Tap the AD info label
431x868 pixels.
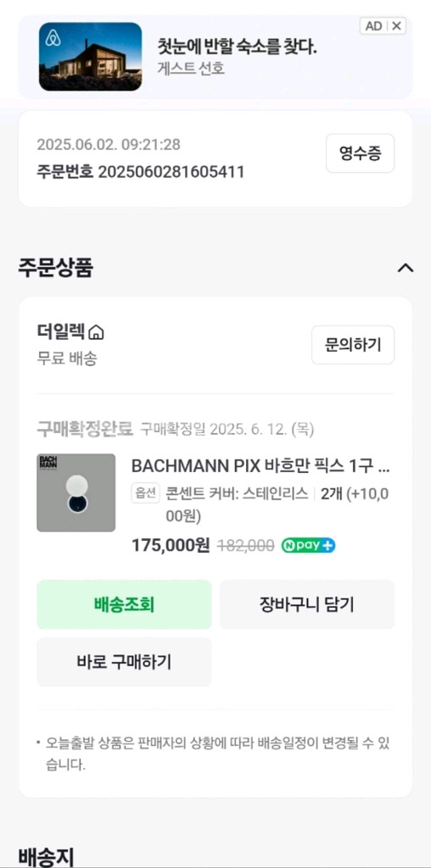coord(373,26)
